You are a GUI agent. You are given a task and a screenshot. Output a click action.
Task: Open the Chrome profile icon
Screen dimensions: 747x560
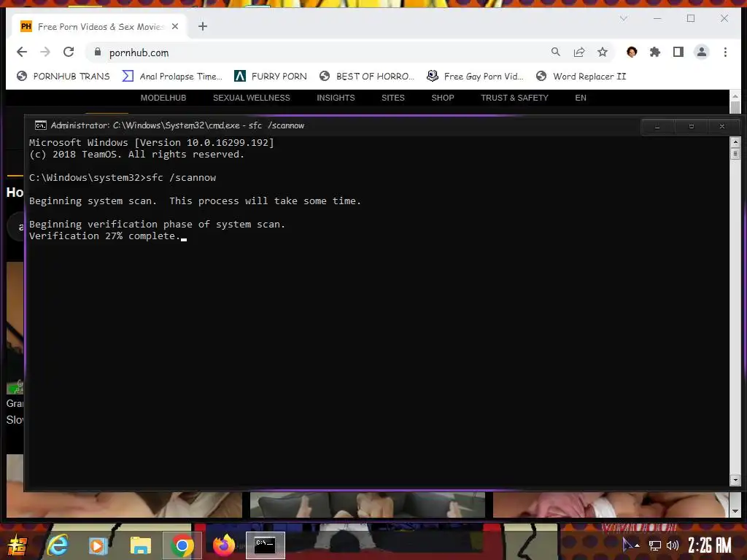pos(702,52)
